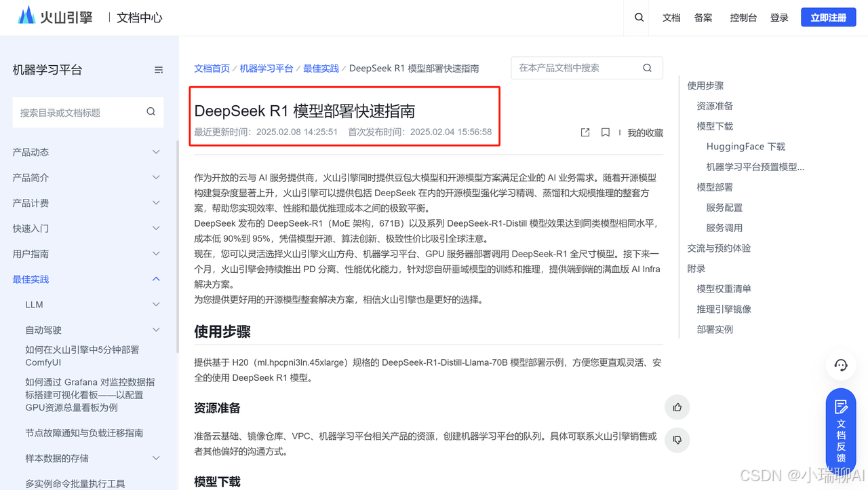Image resolution: width=868 pixels, height=490 pixels.
Task: Collapse sidebar using the menu icon
Action: tap(159, 70)
